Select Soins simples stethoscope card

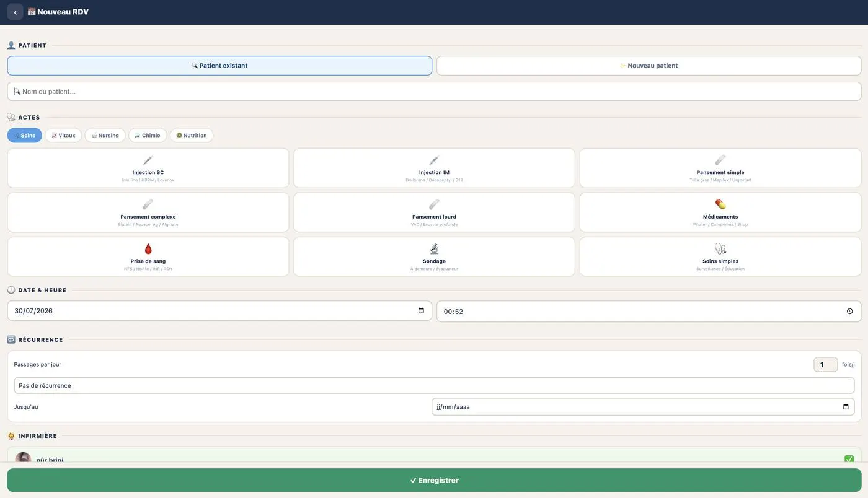pyautogui.click(x=720, y=256)
